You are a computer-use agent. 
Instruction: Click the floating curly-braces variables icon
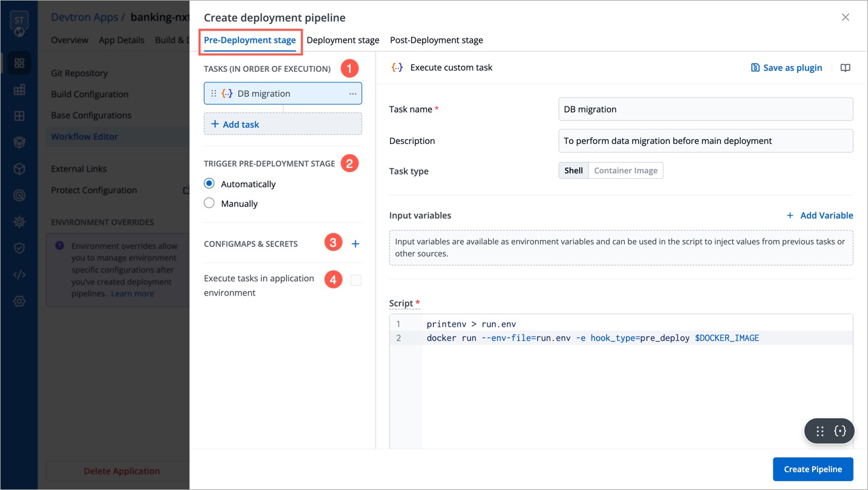[x=840, y=431]
